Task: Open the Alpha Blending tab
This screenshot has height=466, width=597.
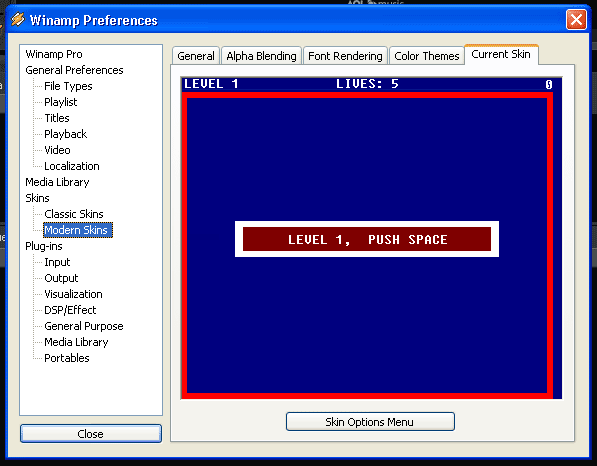Action: tap(261, 56)
